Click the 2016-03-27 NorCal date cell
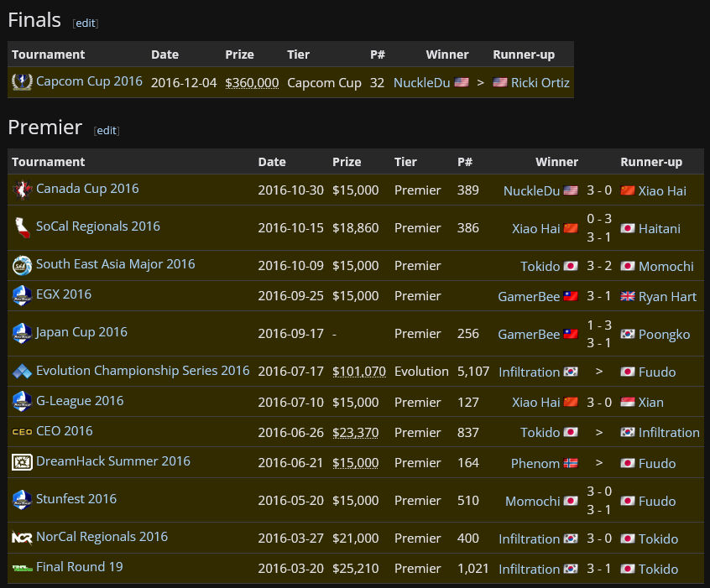The height and width of the screenshot is (588, 710). (x=290, y=538)
